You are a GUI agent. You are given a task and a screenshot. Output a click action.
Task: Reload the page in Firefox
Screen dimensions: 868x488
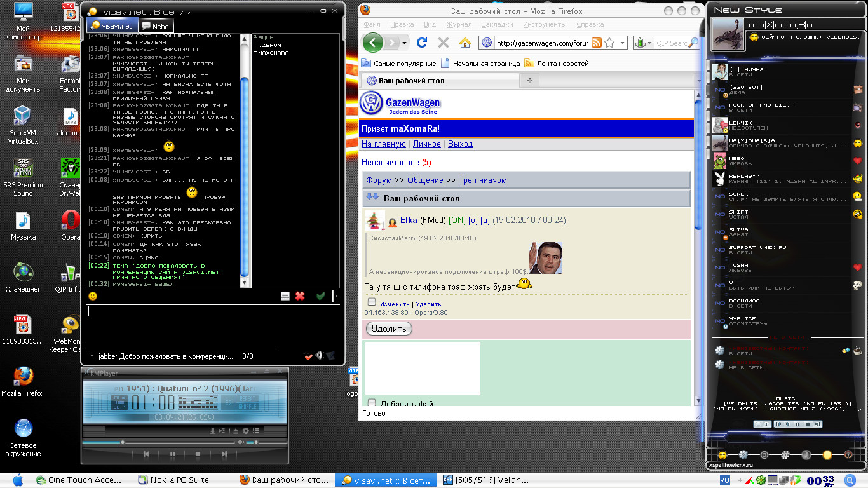[422, 43]
